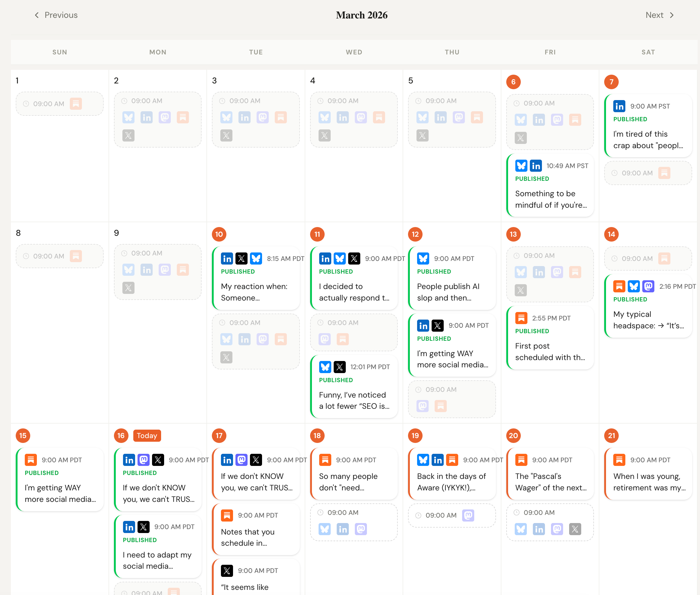Click Bluesky icon in March 2 empty slot

point(128,117)
